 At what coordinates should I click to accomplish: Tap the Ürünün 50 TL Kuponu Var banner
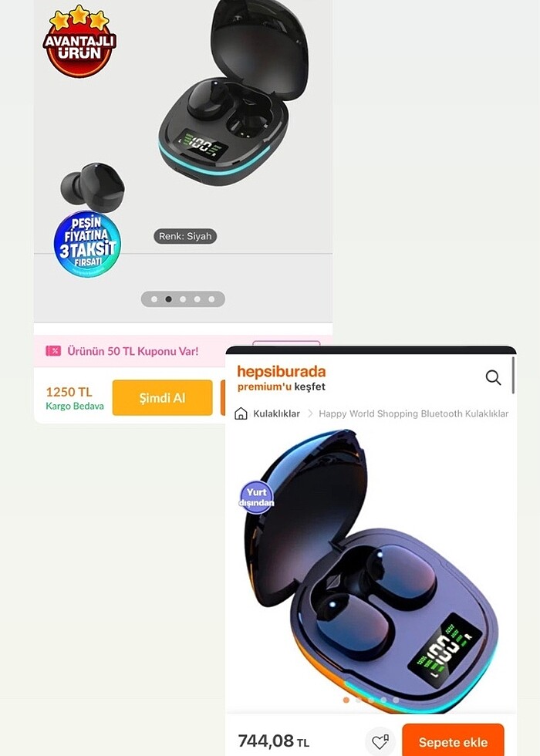pyautogui.click(x=133, y=351)
